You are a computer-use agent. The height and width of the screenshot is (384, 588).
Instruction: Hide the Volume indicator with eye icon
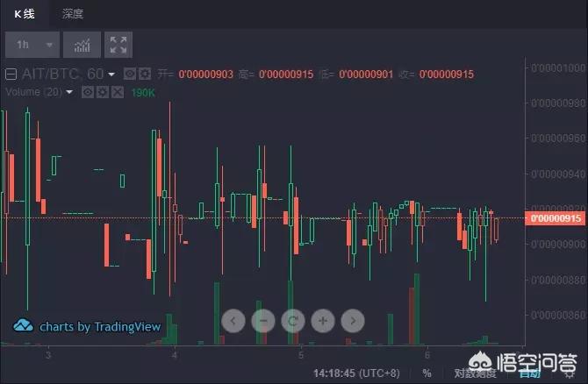(x=88, y=92)
